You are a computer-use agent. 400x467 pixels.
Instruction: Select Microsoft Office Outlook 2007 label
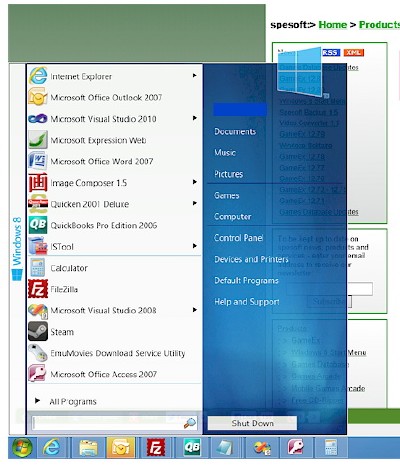(106, 97)
